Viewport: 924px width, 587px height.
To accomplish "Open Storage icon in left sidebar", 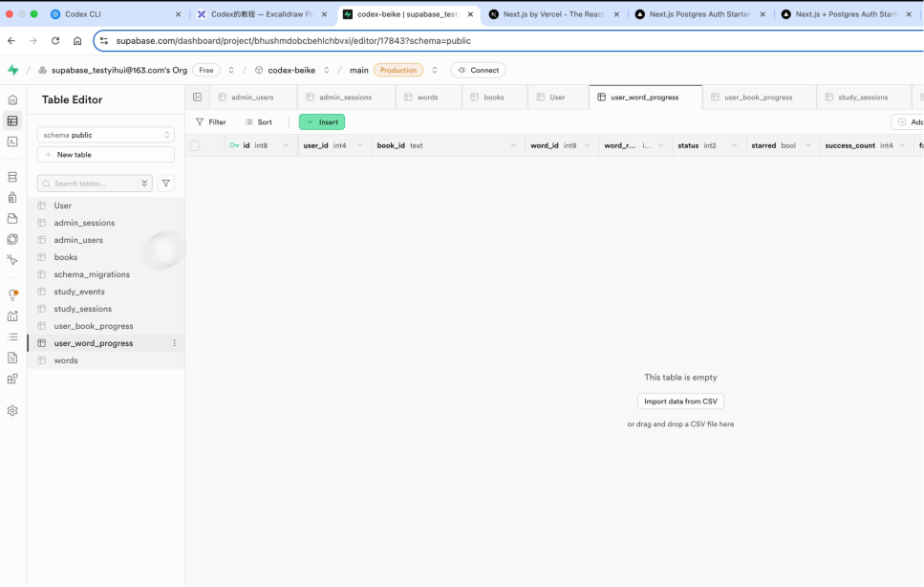I will point(12,219).
